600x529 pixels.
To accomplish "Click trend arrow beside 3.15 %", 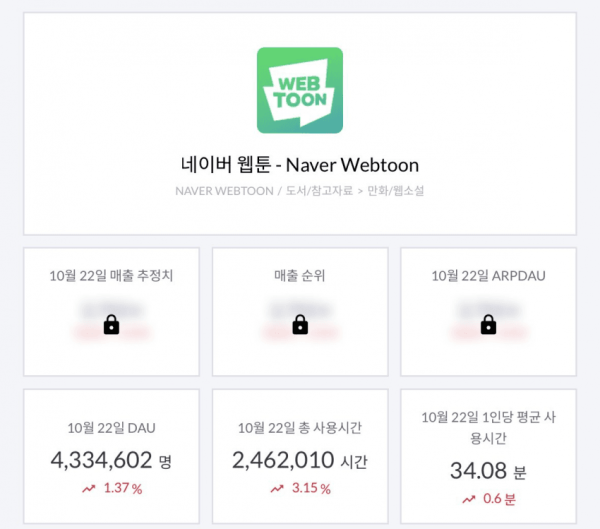I will [x=277, y=488].
